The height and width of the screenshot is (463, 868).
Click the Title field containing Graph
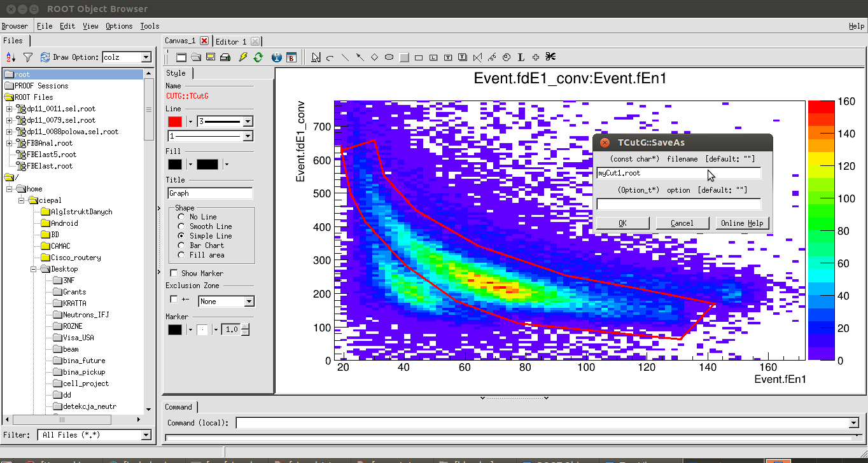click(x=210, y=193)
